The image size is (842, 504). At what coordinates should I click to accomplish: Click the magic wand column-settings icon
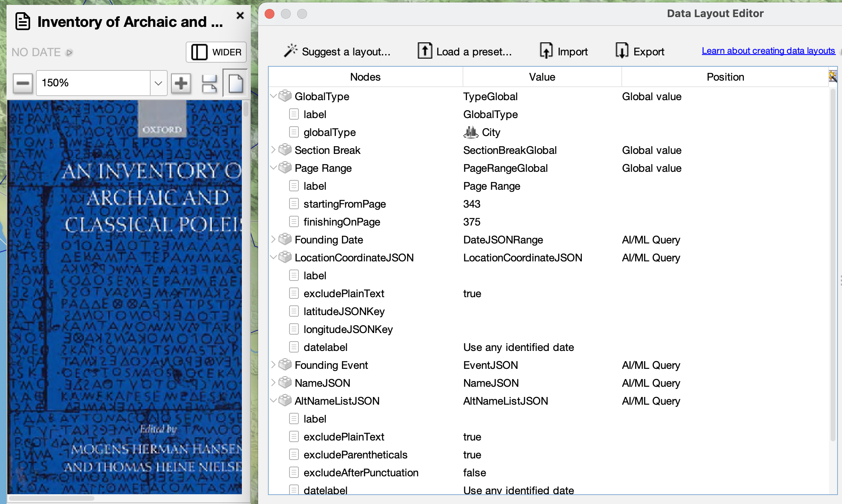tap(832, 76)
